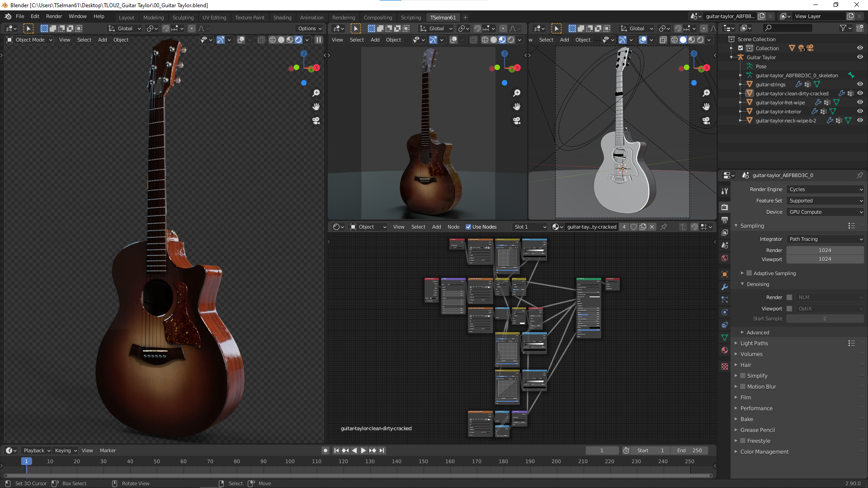
Task: Click the Sculpting workspace tab
Action: click(x=183, y=17)
